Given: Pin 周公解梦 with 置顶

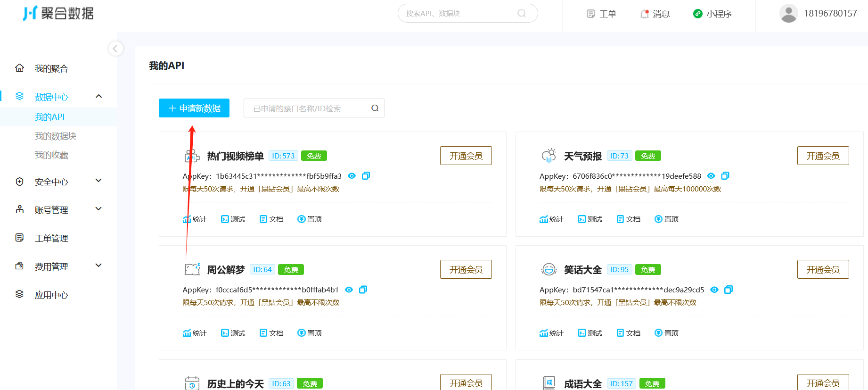Looking at the screenshot, I should click(310, 333).
